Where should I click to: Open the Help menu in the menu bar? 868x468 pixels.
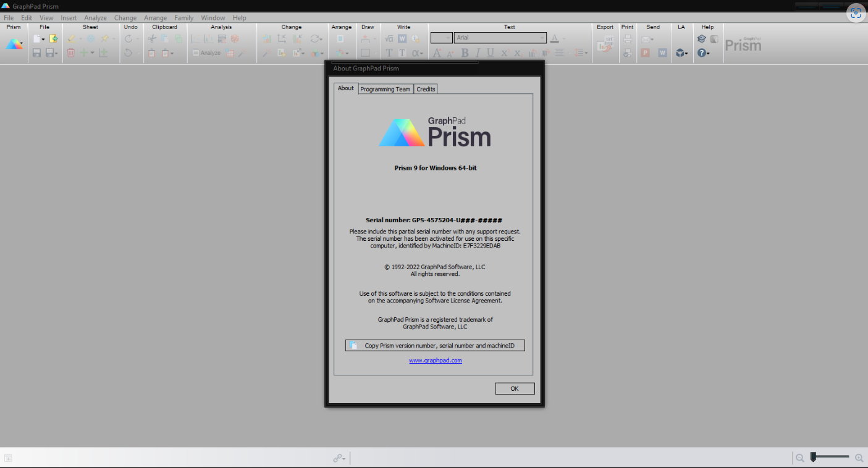tap(239, 18)
